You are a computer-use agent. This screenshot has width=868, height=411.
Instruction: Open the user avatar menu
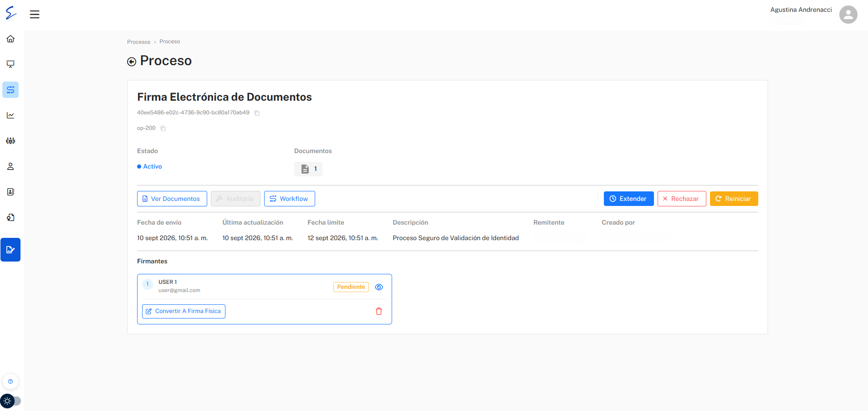click(848, 15)
